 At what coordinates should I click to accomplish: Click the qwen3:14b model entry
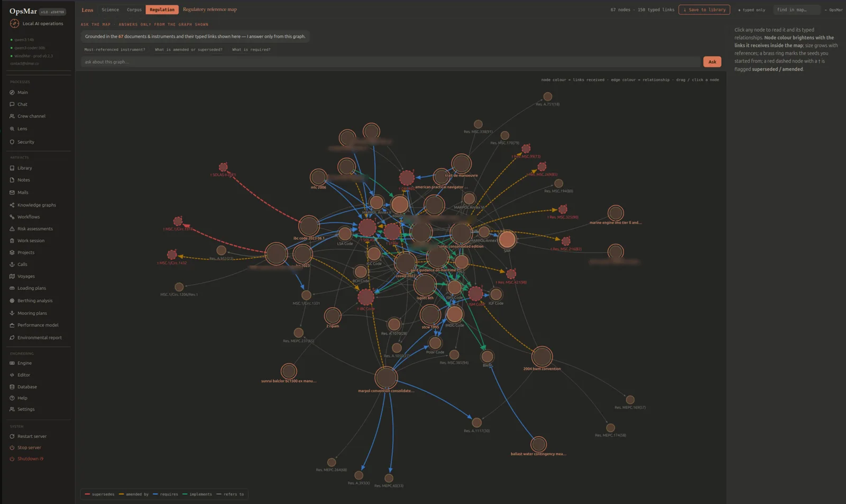pos(24,40)
